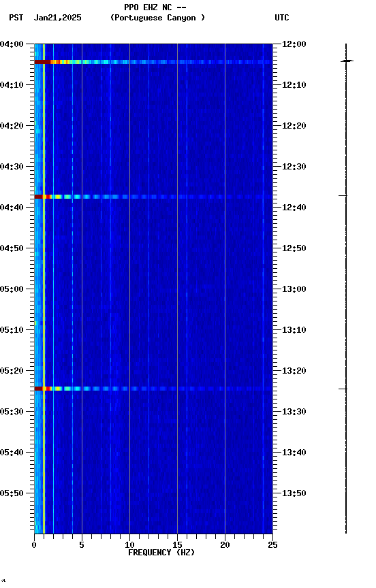Click the seismic event band near 12:37 UTC
Image resolution: width=376 pixels, height=588 pixels.
point(153,197)
